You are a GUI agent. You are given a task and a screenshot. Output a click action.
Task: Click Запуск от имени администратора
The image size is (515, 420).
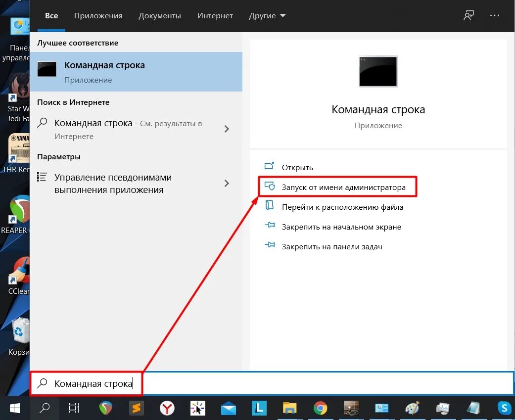[x=343, y=187]
